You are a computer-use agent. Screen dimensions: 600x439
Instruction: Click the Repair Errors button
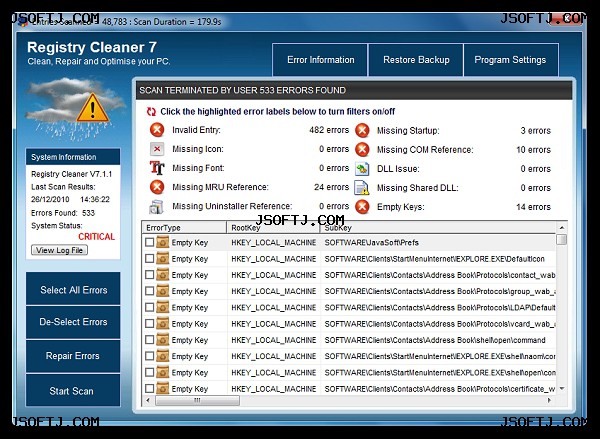point(73,356)
